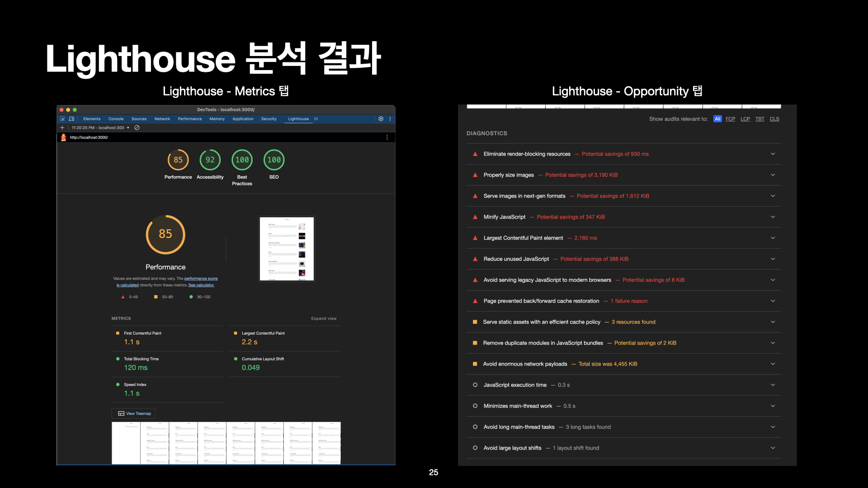868x488 pixels.
Task: Click the View Treemap button
Action: [x=134, y=413]
